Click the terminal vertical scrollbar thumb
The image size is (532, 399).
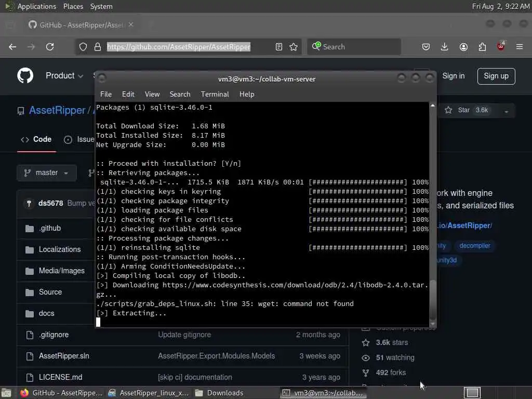point(433,299)
